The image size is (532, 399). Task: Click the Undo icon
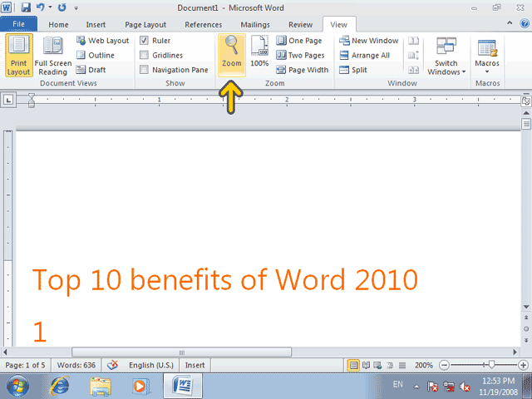point(40,7)
